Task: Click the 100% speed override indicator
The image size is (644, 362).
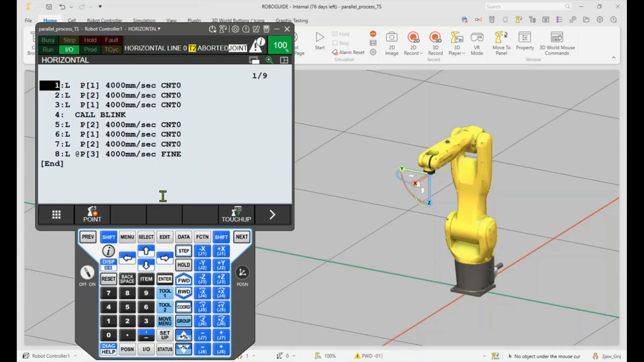Action: pyautogui.click(x=280, y=46)
